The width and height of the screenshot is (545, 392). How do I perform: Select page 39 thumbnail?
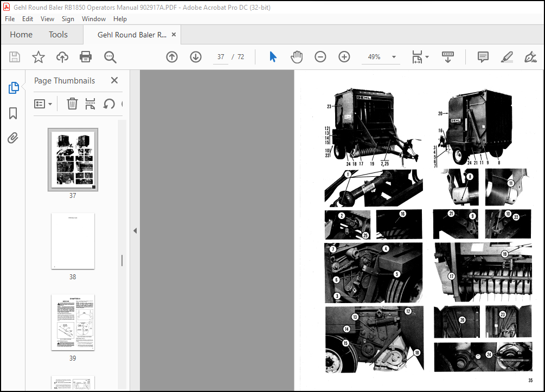point(73,322)
